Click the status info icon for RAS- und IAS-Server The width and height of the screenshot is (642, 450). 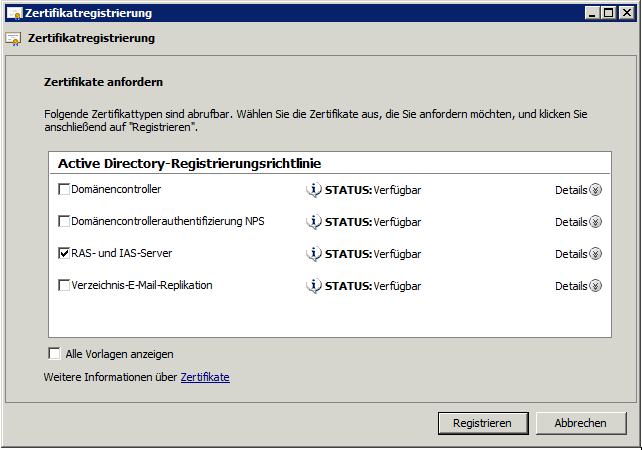point(313,254)
